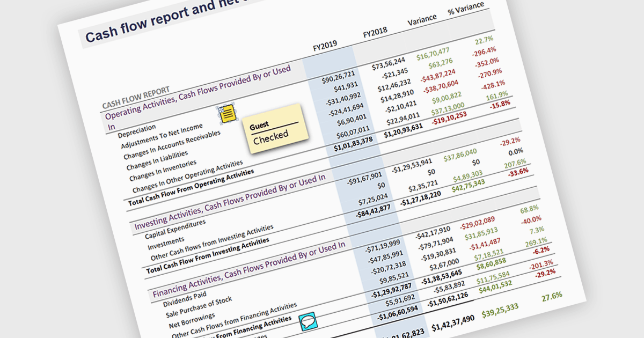
Task: Select the $60,07,011 cell
Action: 353,131
